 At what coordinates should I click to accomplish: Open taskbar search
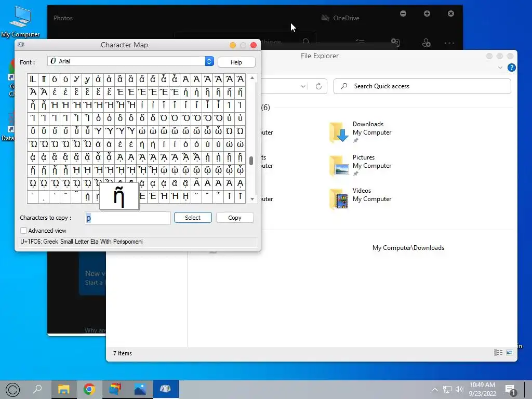[37, 389]
